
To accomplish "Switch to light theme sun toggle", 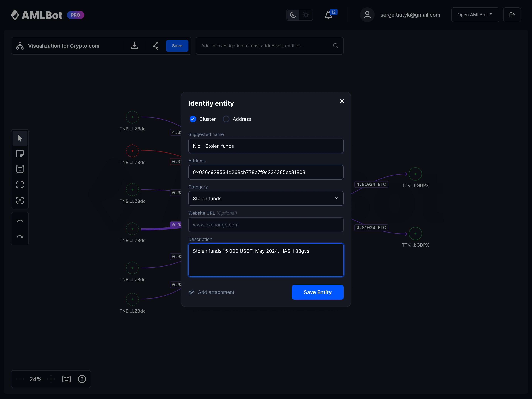I will (x=306, y=15).
